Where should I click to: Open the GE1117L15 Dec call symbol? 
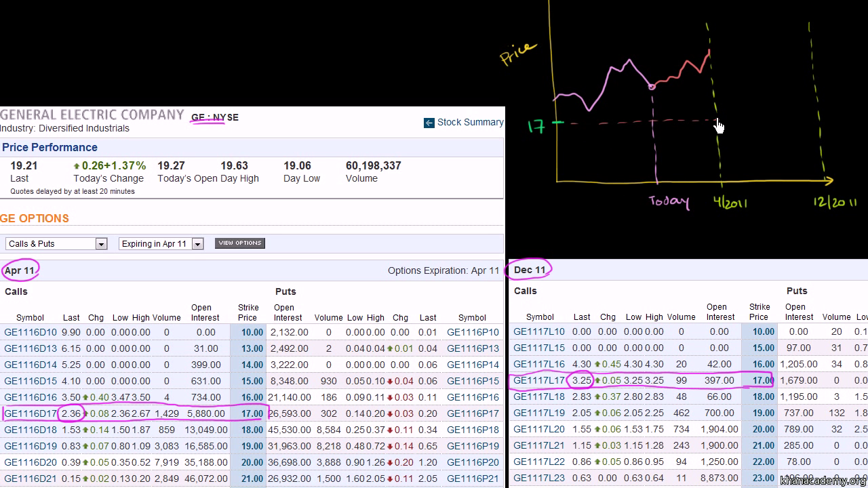[539, 348]
